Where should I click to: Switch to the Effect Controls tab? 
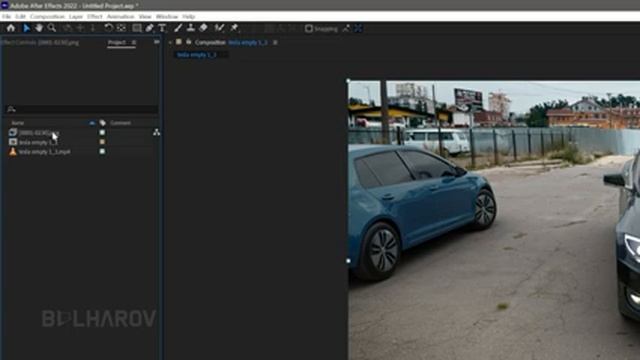pyautogui.click(x=40, y=42)
